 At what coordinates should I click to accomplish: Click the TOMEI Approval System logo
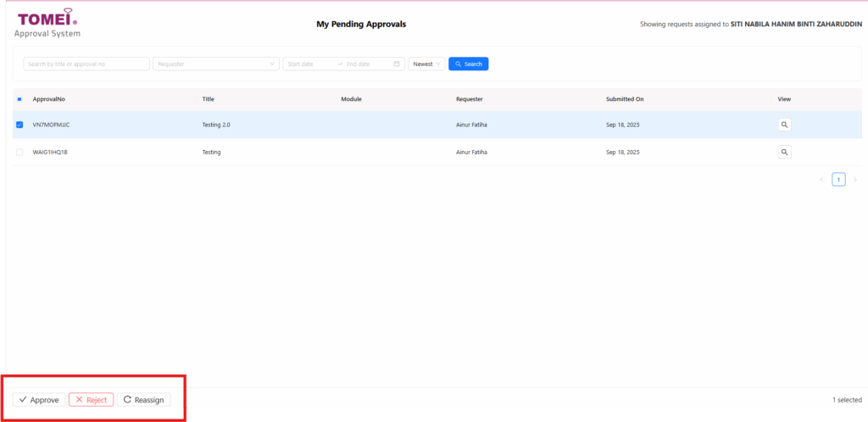click(47, 21)
